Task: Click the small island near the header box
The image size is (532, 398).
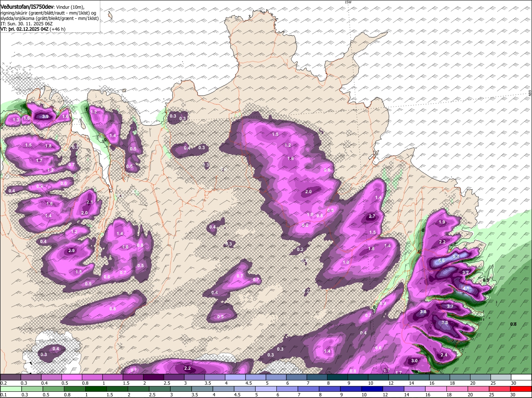Action: pyautogui.click(x=110, y=15)
